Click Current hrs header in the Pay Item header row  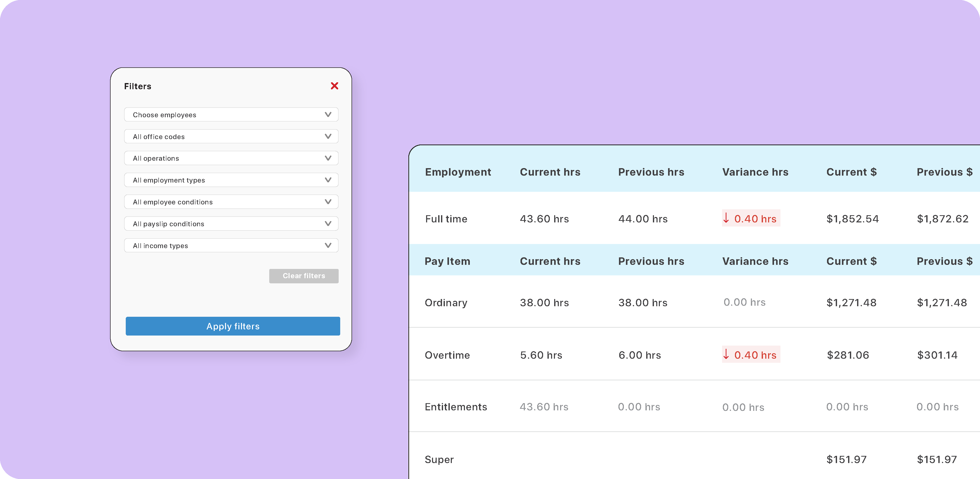click(x=550, y=261)
